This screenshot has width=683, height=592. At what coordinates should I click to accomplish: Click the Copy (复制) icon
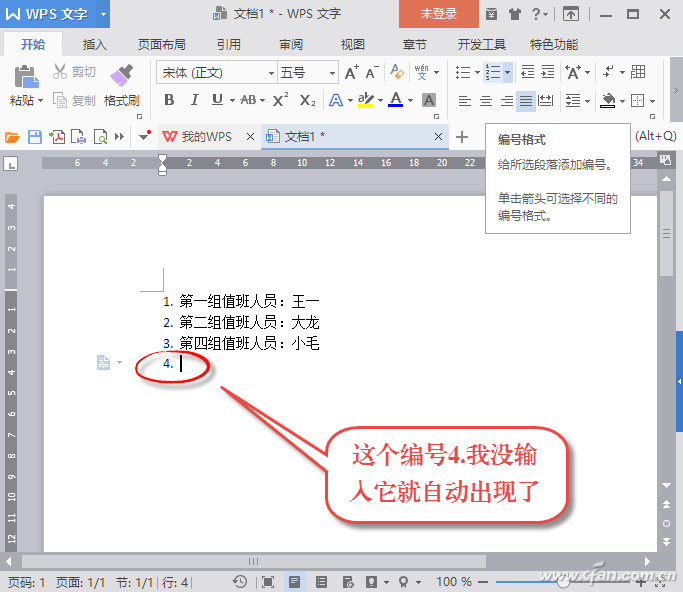coord(60,100)
